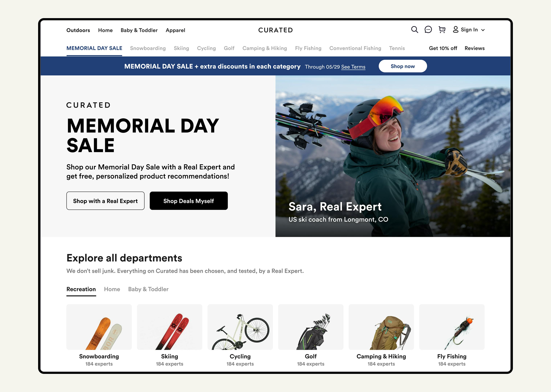551x392 pixels.
Task: Click the user profile icon
Action: (x=455, y=30)
